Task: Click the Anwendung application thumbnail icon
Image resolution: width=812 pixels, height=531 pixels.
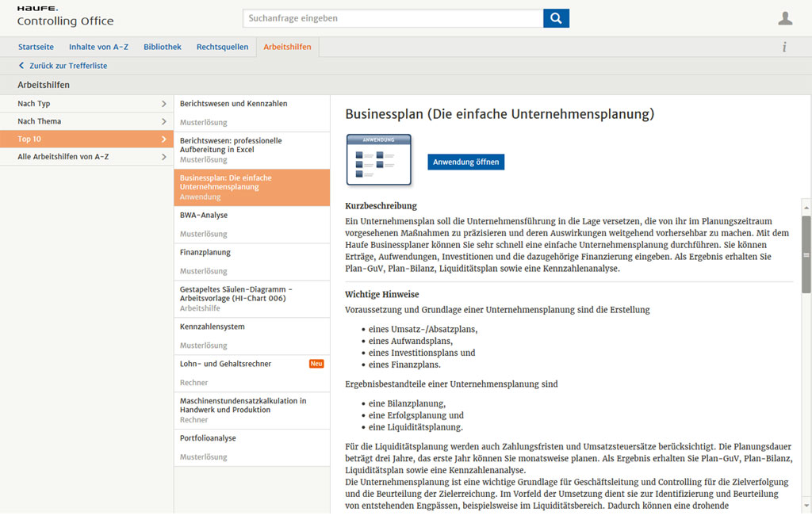Action: point(378,160)
